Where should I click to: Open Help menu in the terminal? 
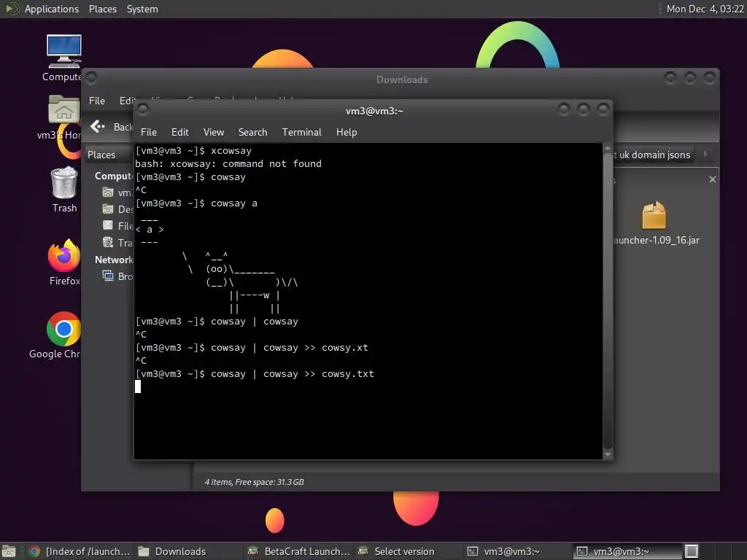pyautogui.click(x=347, y=133)
